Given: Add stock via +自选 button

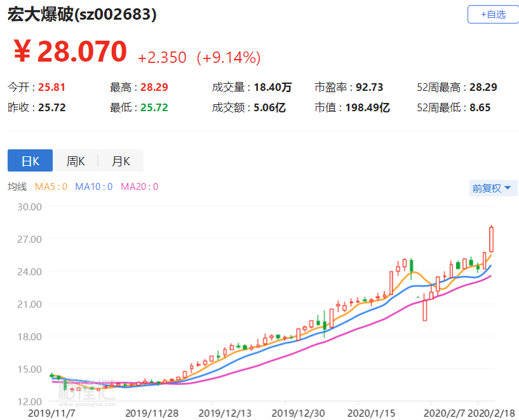Looking at the screenshot, I should click(x=493, y=15).
